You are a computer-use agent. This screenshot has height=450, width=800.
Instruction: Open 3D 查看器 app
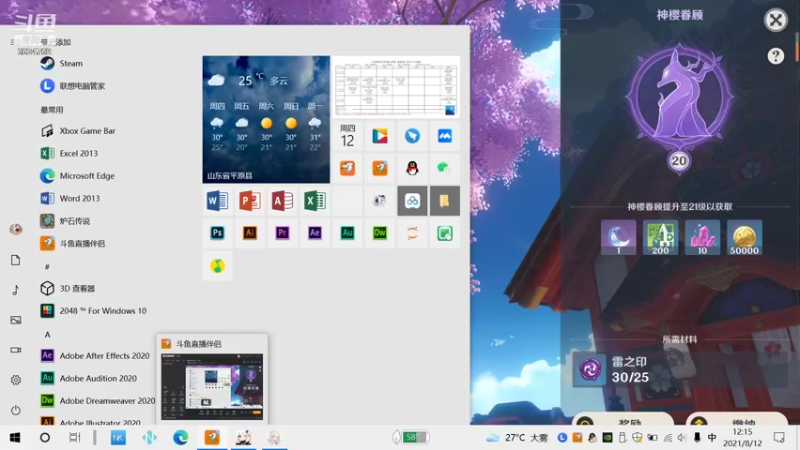[67, 288]
